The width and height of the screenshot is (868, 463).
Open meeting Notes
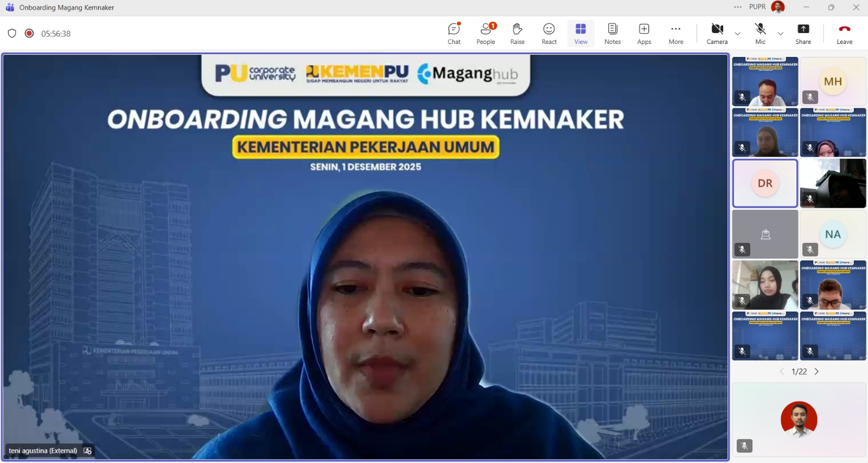coord(612,34)
